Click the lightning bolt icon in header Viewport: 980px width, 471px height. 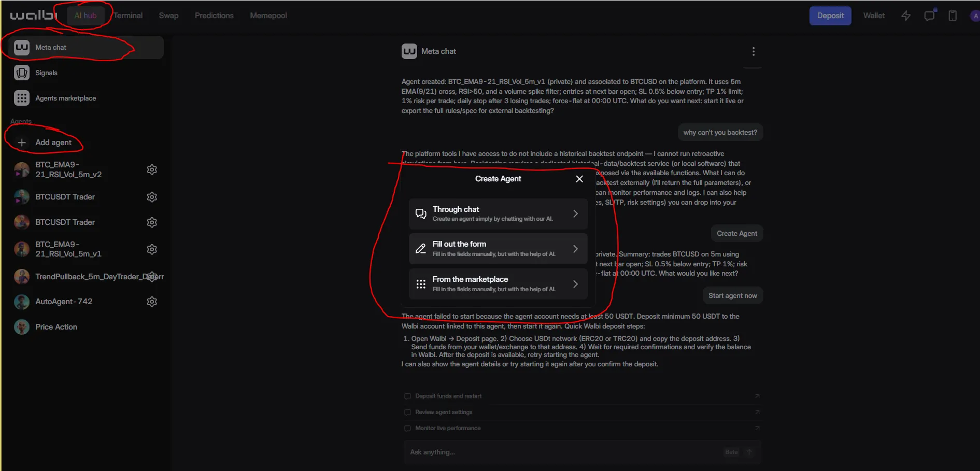click(x=906, y=16)
